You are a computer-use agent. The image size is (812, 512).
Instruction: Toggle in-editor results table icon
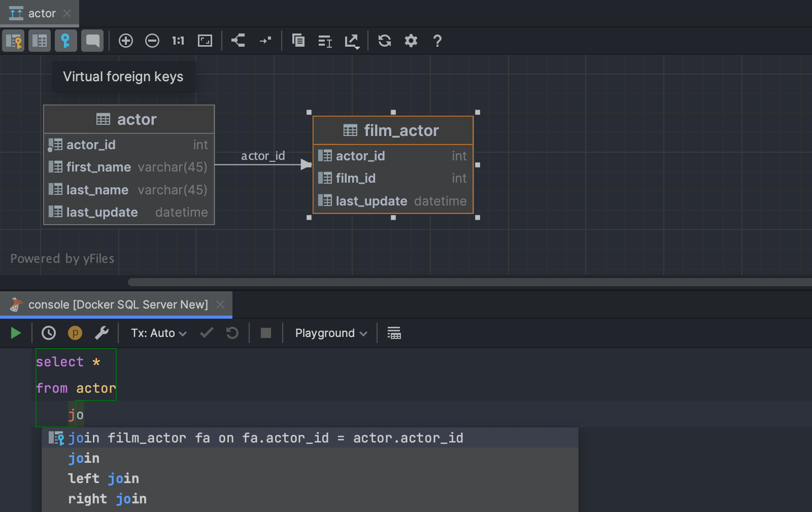pos(394,333)
